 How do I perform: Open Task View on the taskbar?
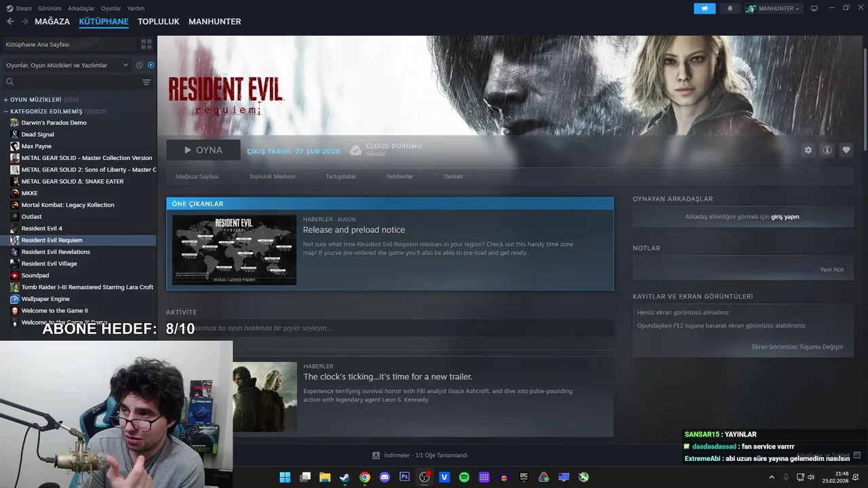point(305,477)
